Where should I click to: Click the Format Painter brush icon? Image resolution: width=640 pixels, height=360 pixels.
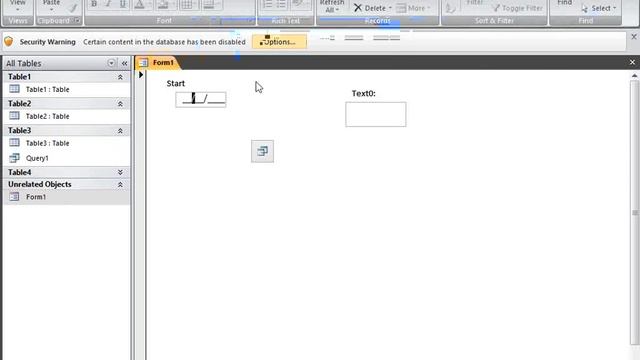coord(73,7)
